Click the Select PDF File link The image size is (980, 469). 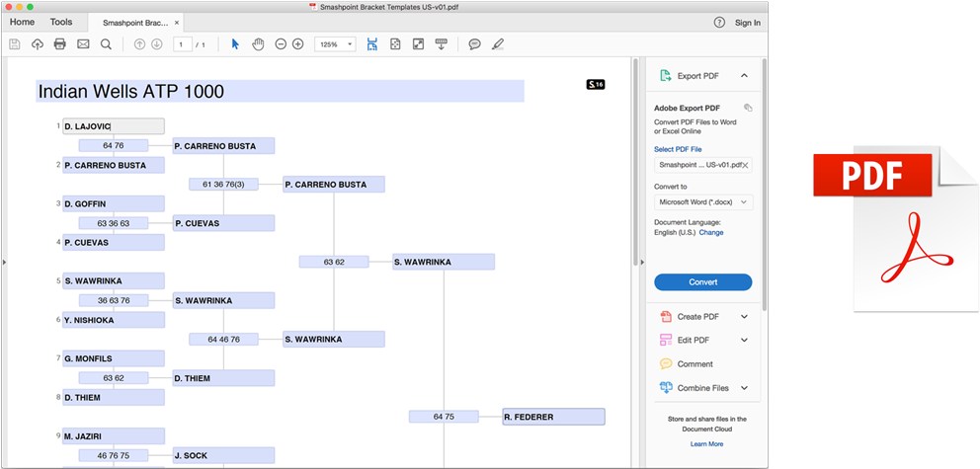pos(678,149)
